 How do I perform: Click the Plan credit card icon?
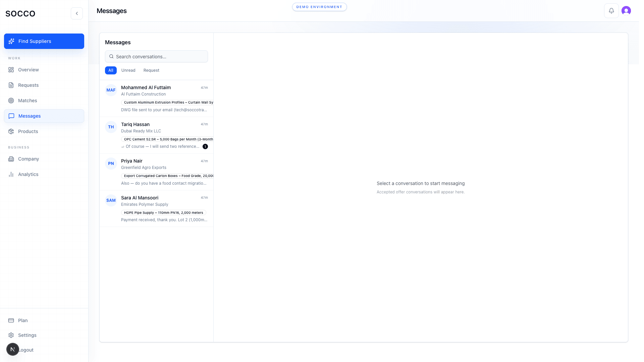[11, 320]
